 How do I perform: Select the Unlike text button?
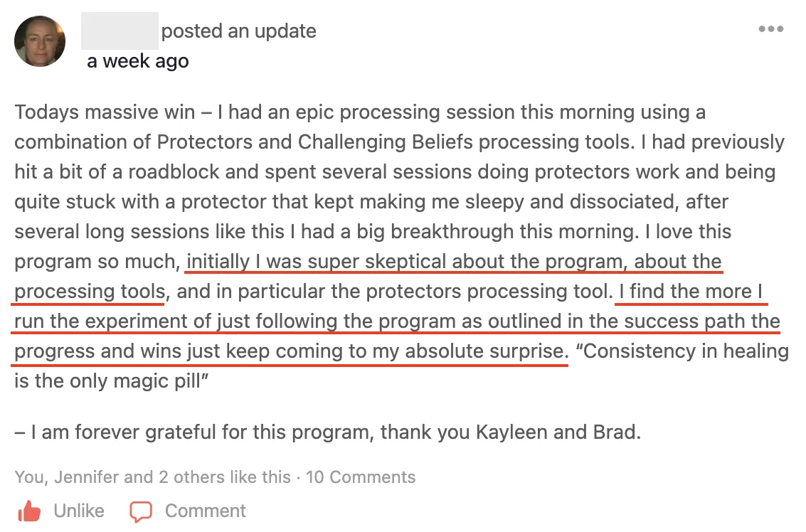[x=79, y=511]
